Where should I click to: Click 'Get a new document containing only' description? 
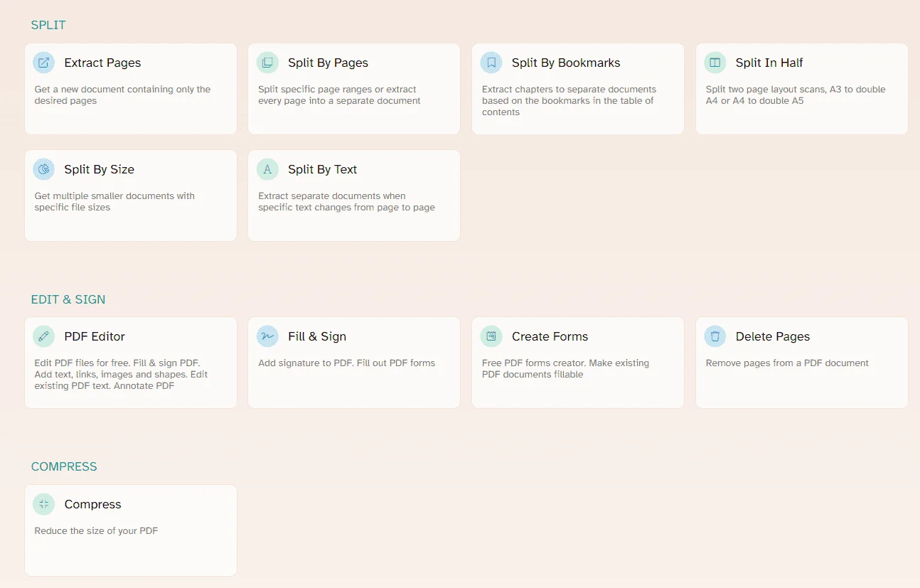pyautogui.click(x=122, y=95)
